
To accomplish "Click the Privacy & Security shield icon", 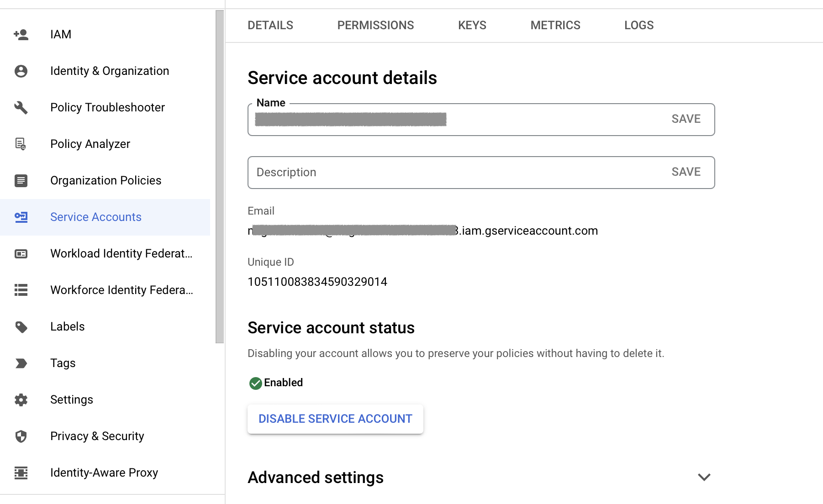I will [x=21, y=436].
